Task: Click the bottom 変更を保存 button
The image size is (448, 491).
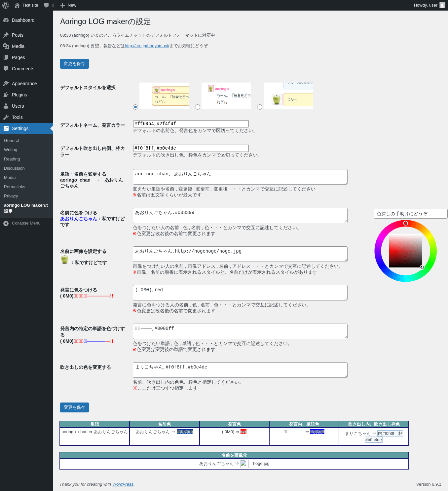Action: (x=74, y=407)
